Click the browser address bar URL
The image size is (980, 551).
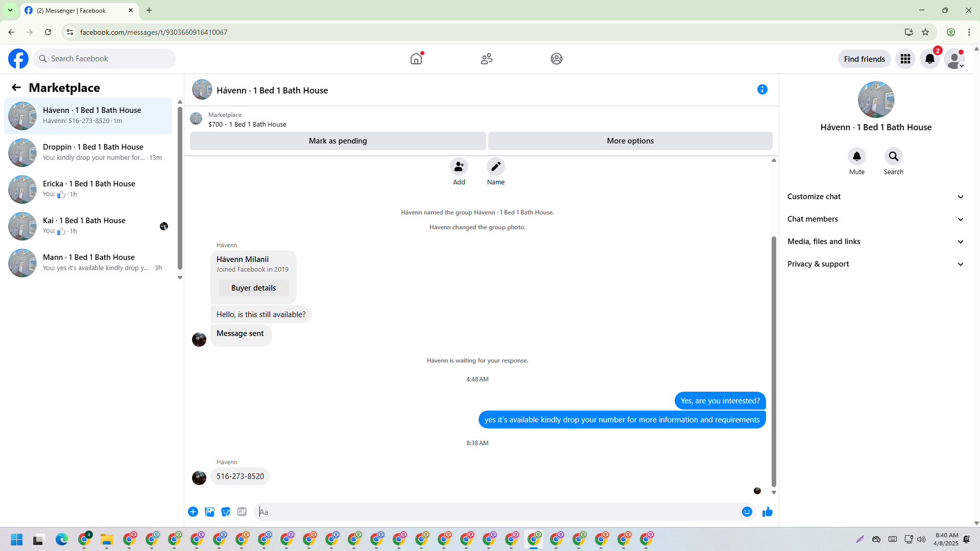tap(154, 32)
